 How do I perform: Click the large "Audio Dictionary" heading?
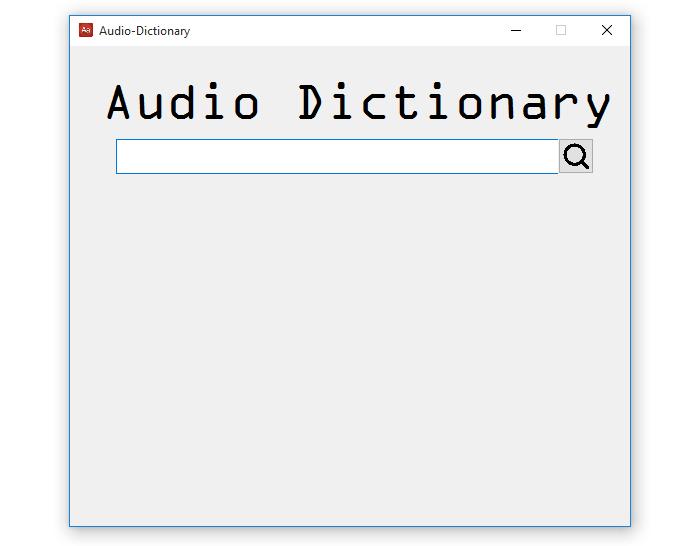click(x=358, y=102)
